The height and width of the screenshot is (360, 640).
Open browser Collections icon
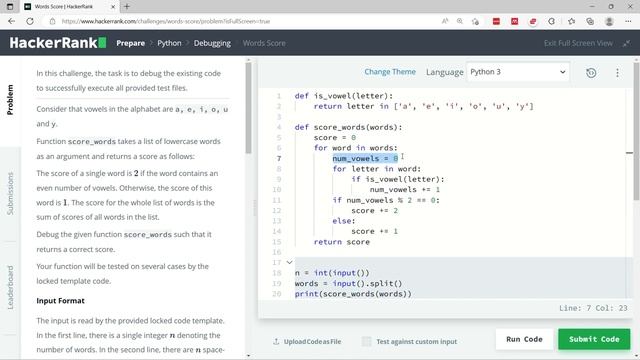tap(590, 21)
